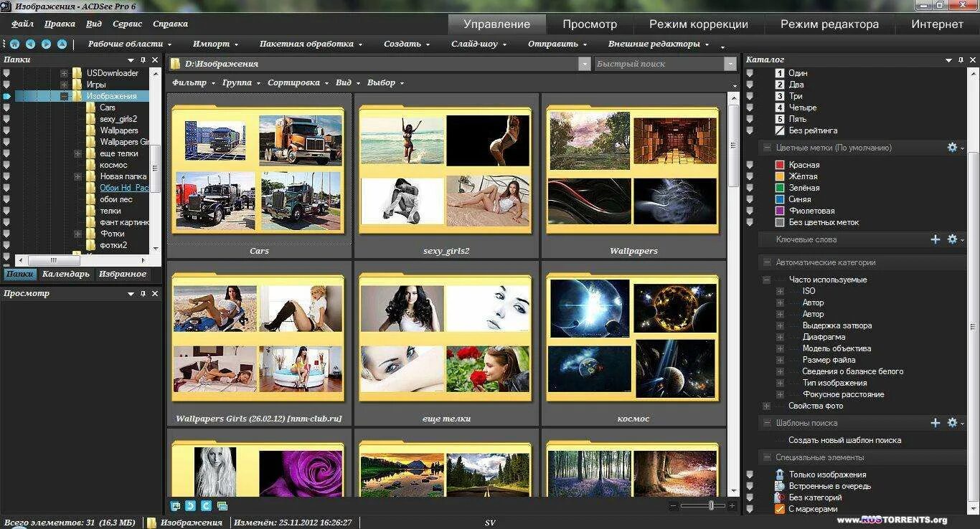Click the rotate left icon in bottom toolbar
The height and width of the screenshot is (529, 980).
191,505
